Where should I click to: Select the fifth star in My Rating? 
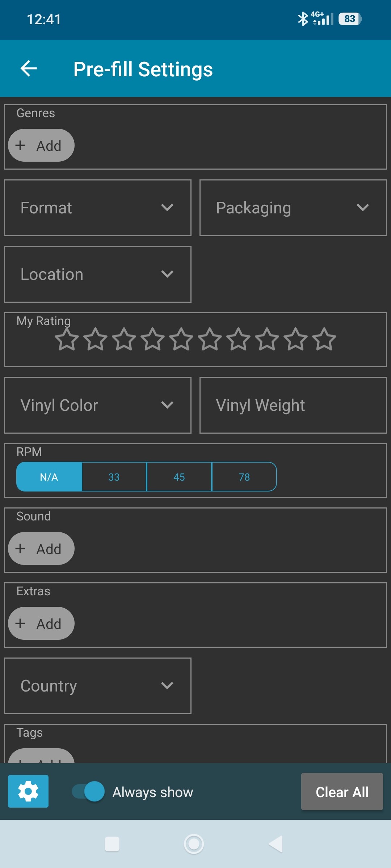[x=181, y=339]
